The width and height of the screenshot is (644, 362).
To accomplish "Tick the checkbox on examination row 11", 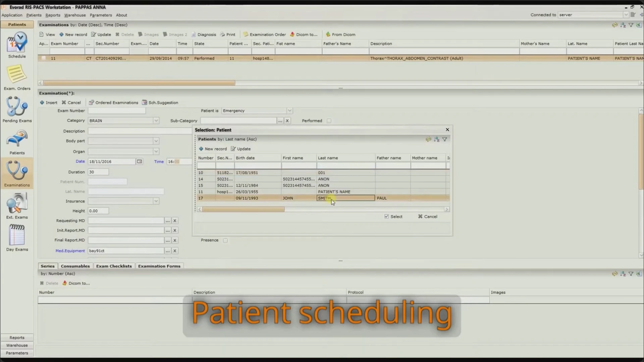I will coord(44,58).
